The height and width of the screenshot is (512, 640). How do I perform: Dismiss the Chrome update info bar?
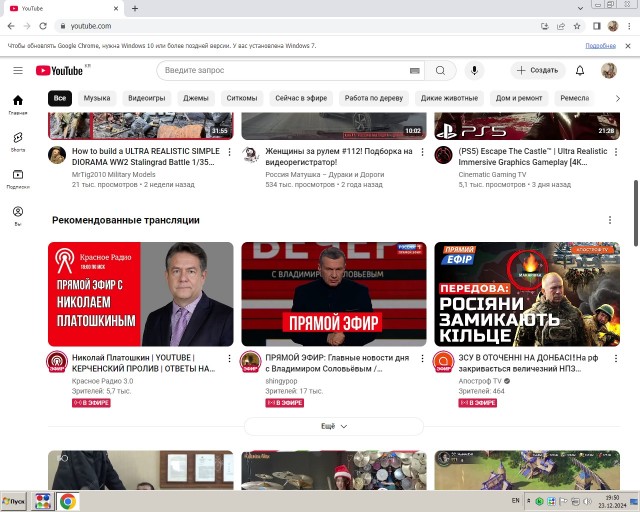(x=628, y=46)
